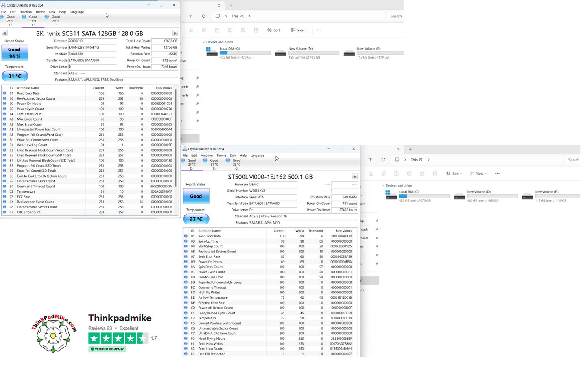Click Local Disk (C:) usage bar beside SK hynix window

pos(245,53)
